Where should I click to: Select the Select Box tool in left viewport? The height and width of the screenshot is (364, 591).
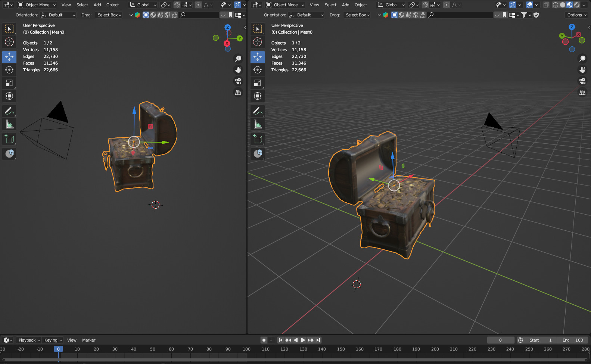point(9,29)
